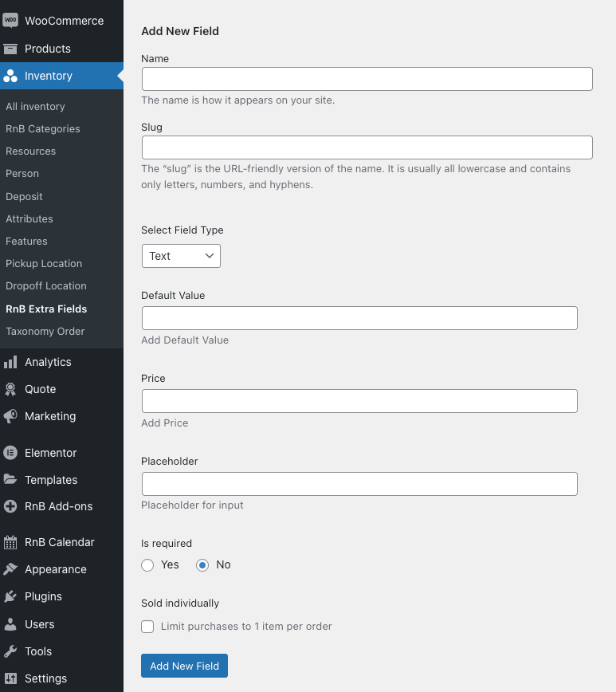Image resolution: width=616 pixels, height=692 pixels.
Task: Click the Quote award ribbon icon
Action: pyautogui.click(x=10, y=389)
